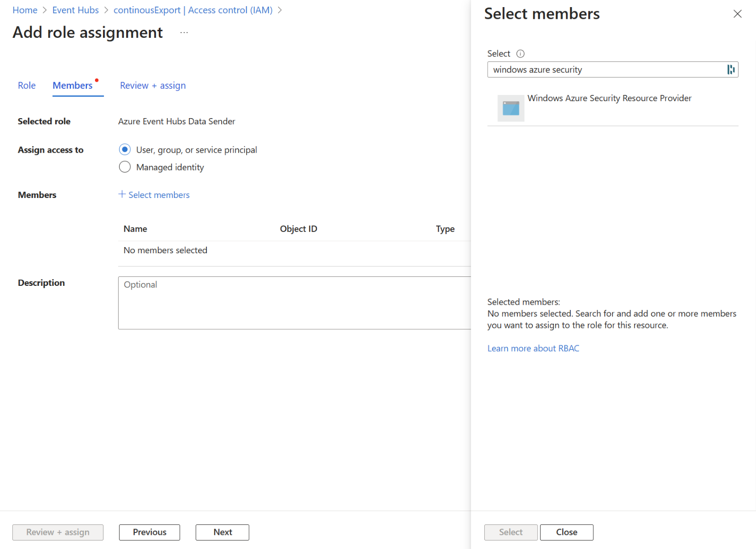Click the icon inside the search box
The height and width of the screenshot is (549, 756).
[x=730, y=70]
